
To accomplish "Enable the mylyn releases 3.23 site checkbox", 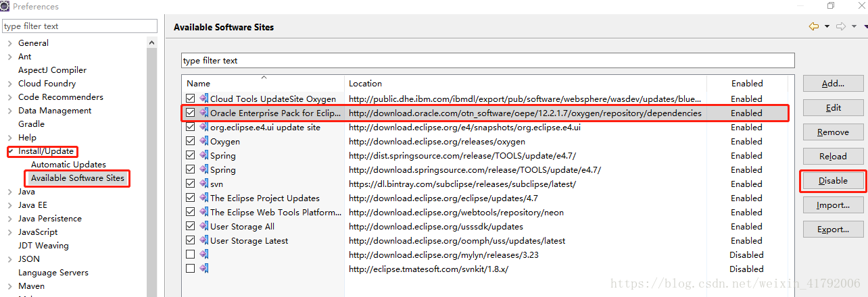I will 190,254.
